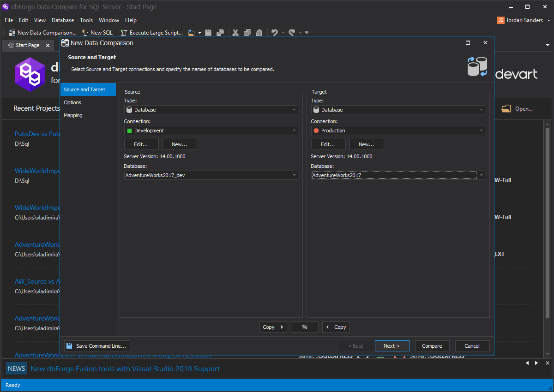Viewport: 554px width, 392px height.
Task: Click the Open File toolbar icon
Action: click(191, 33)
